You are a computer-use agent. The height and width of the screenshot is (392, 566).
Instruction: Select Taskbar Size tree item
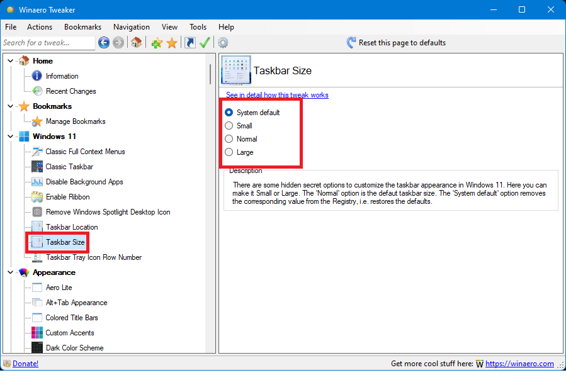[x=65, y=242]
